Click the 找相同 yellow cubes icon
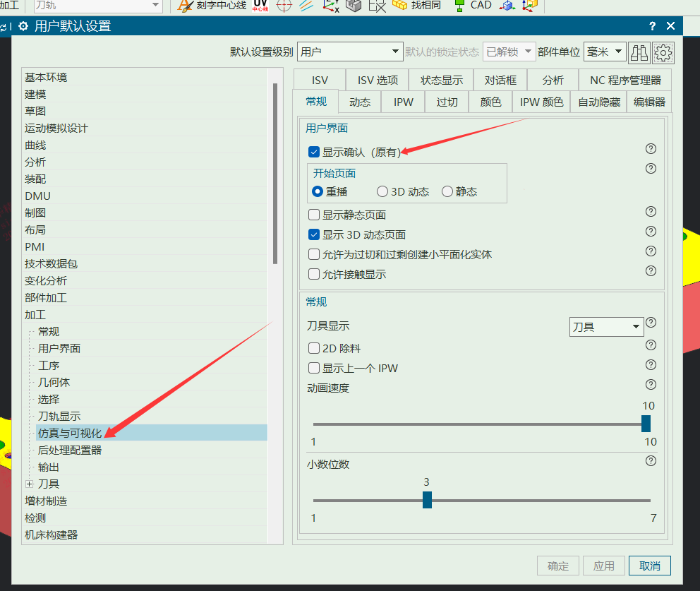Image resolution: width=700 pixels, height=591 pixels. point(399,6)
